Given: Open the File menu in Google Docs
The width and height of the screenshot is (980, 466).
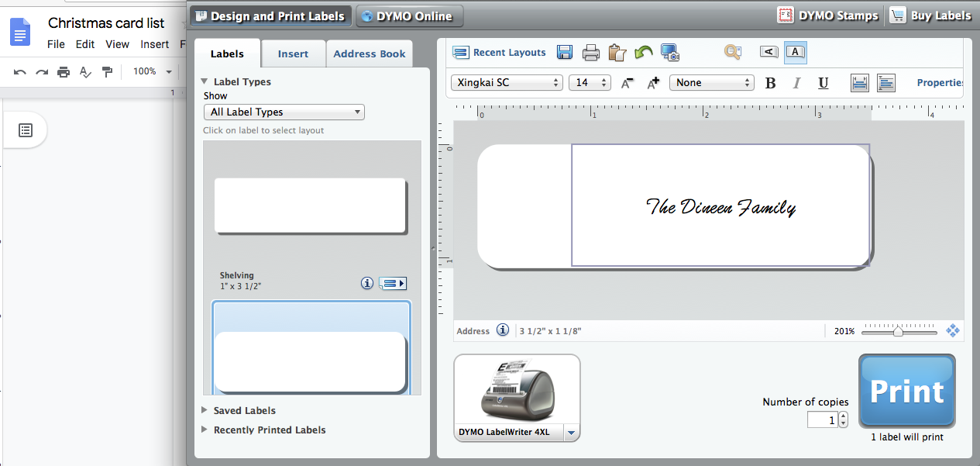Looking at the screenshot, I should [56, 44].
